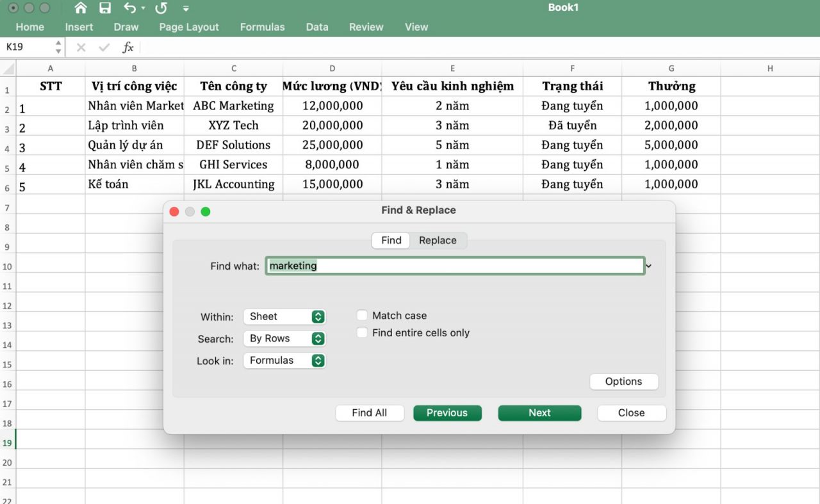Click cell 'Vị trí công việc'
Image resolution: width=820 pixels, height=504 pixels.
[135, 86]
